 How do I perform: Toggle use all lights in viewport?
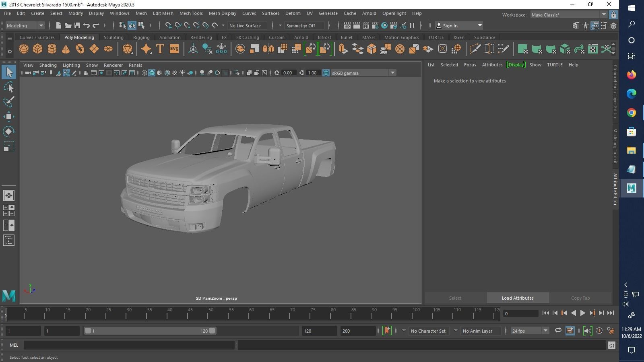point(182,73)
